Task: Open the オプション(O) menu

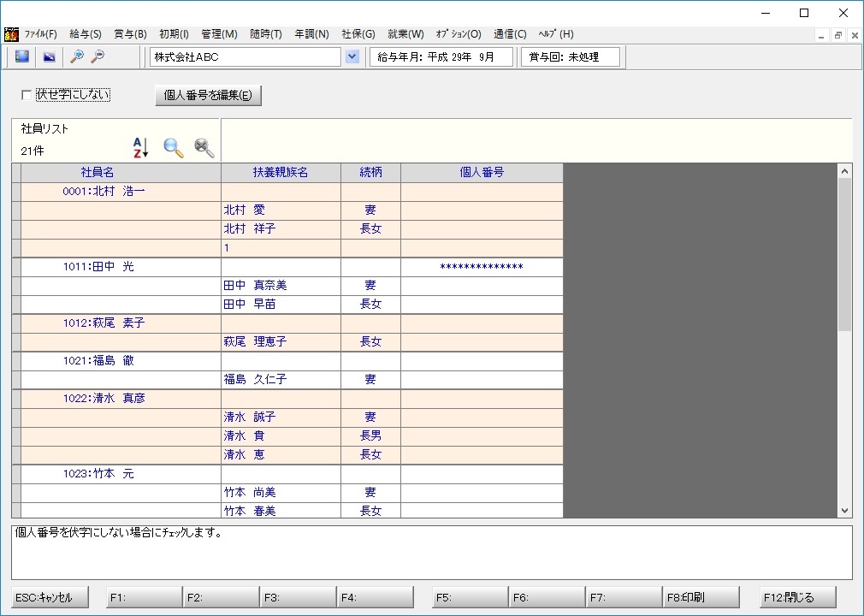Action: point(459,34)
